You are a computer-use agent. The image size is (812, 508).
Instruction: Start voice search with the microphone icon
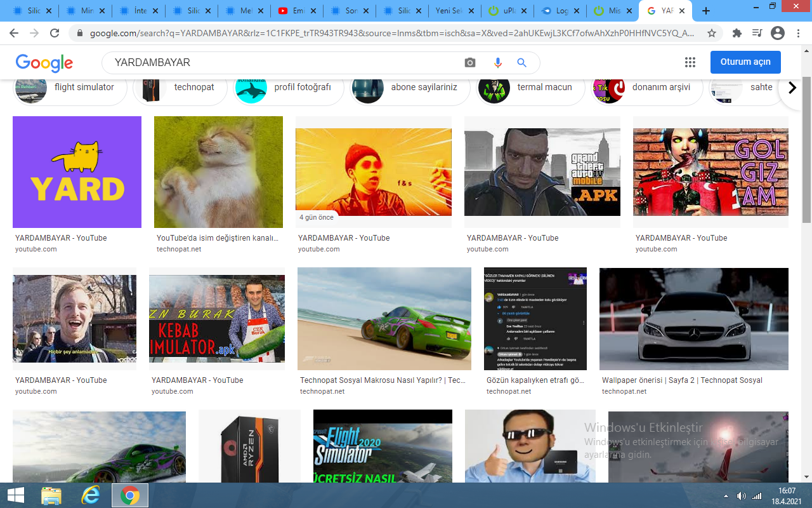point(497,62)
